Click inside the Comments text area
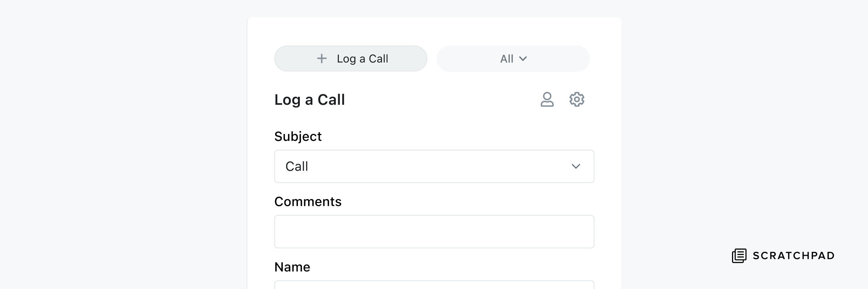The image size is (868, 289). click(434, 232)
